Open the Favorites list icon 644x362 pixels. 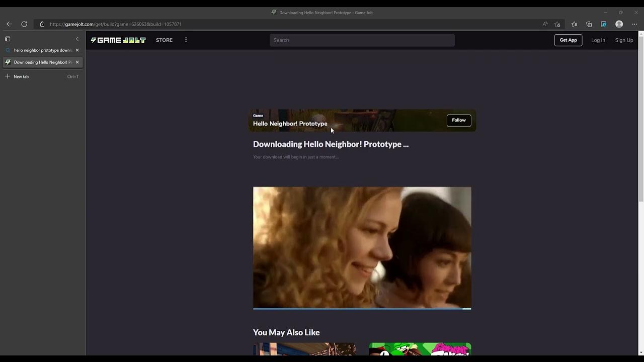tap(574, 24)
